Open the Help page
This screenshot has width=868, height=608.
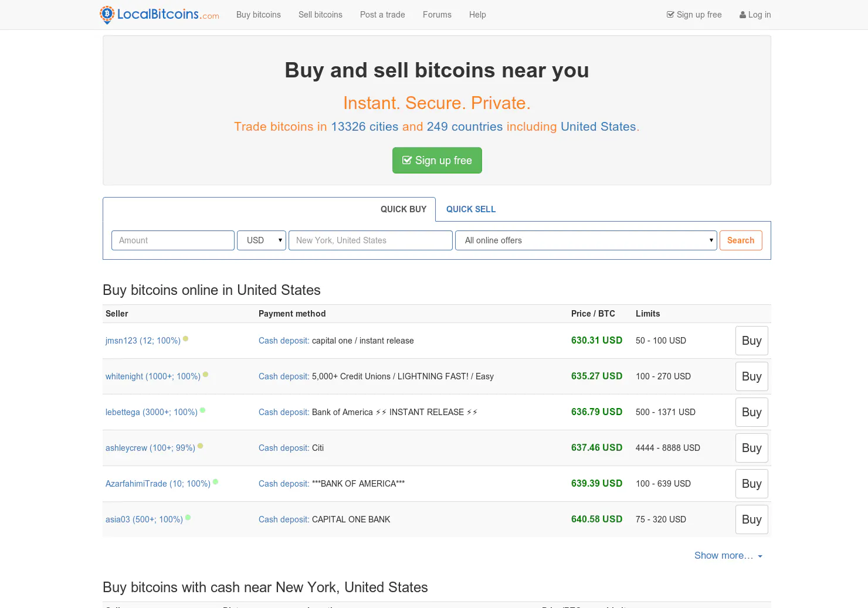click(x=477, y=15)
